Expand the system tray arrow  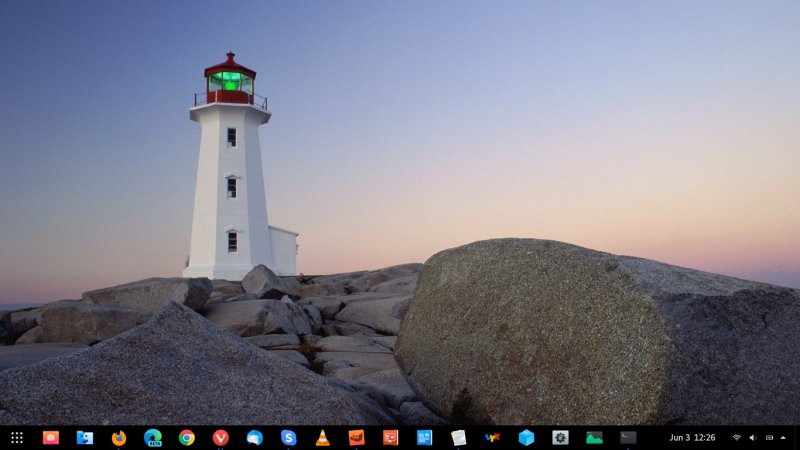785,438
